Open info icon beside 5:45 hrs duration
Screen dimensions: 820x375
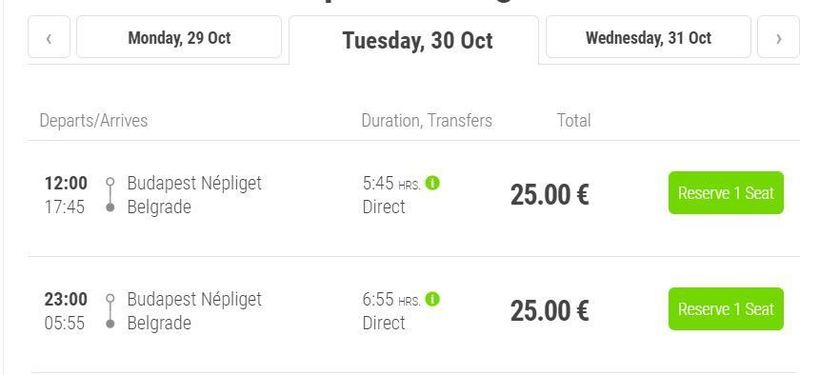pyautogui.click(x=432, y=183)
